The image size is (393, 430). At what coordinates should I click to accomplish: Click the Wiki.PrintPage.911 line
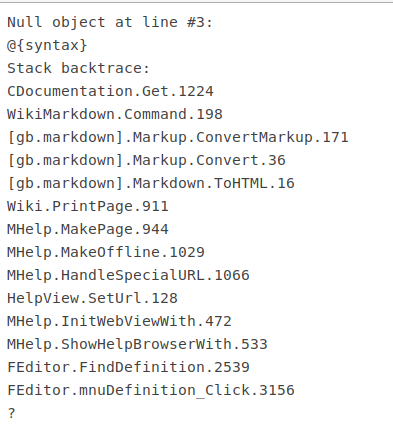click(88, 206)
